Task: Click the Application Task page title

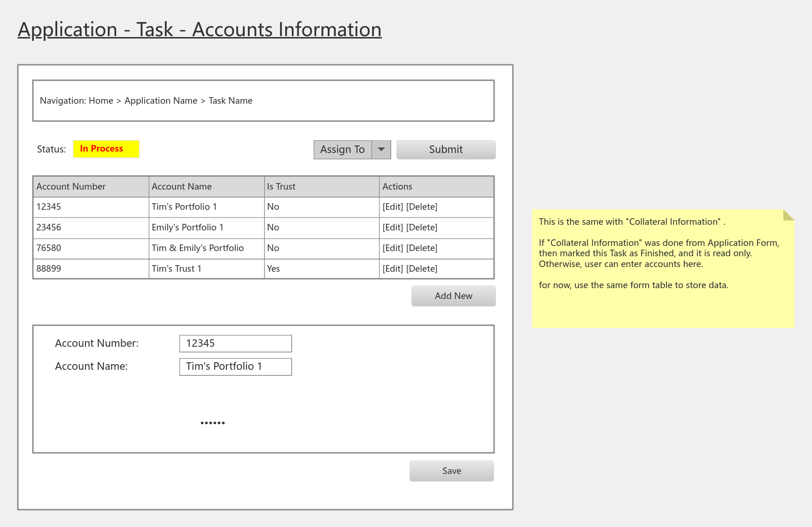Action: (x=199, y=29)
